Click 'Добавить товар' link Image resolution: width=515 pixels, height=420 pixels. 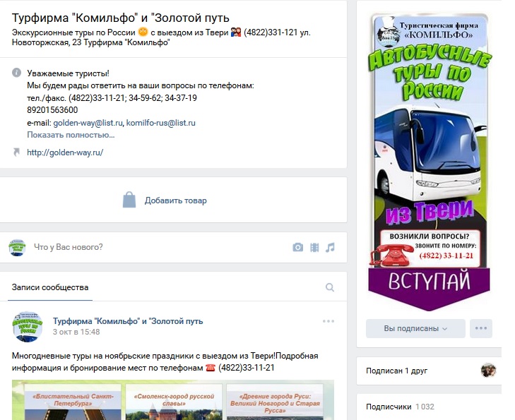176,200
